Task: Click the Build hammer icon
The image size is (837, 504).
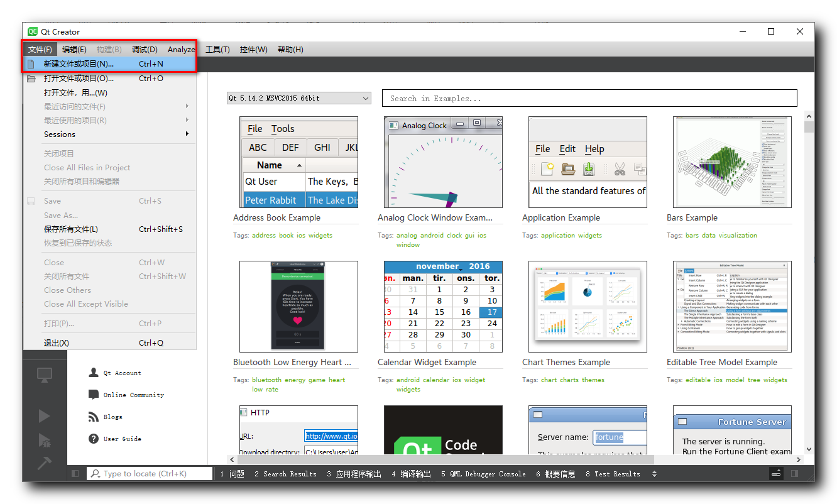Action: 44,463
